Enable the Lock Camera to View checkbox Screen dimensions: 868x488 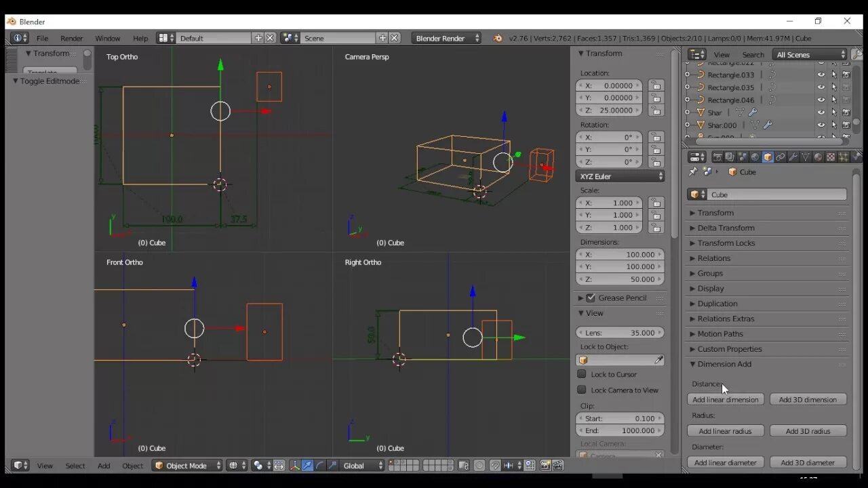pos(582,390)
